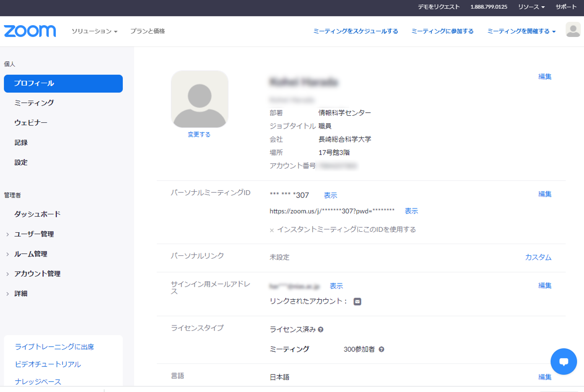The width and height of the screenshot is (584, 392).
Task: Click カスタム for パーソナルリンク
Action: [x=538, y=257]
